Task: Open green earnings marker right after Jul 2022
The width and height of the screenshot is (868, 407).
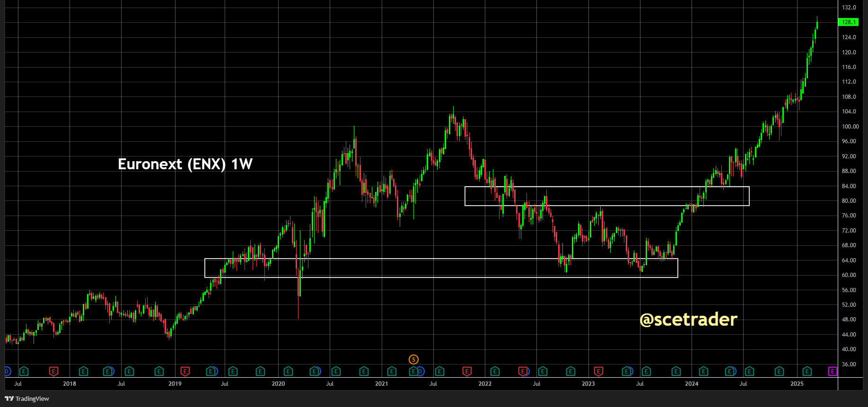Action: (x=543, y=372)
